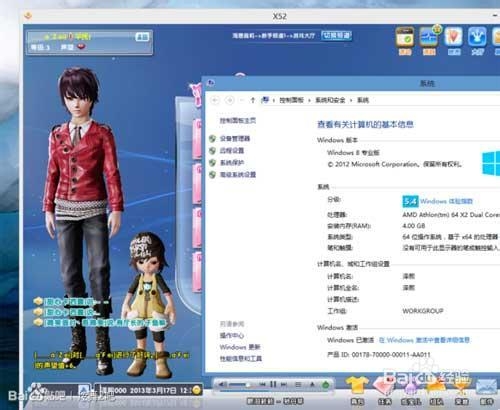Viewport: 500px width, 410px height.
Task: Click the tall male character avatar
Action: click(82, 220)
